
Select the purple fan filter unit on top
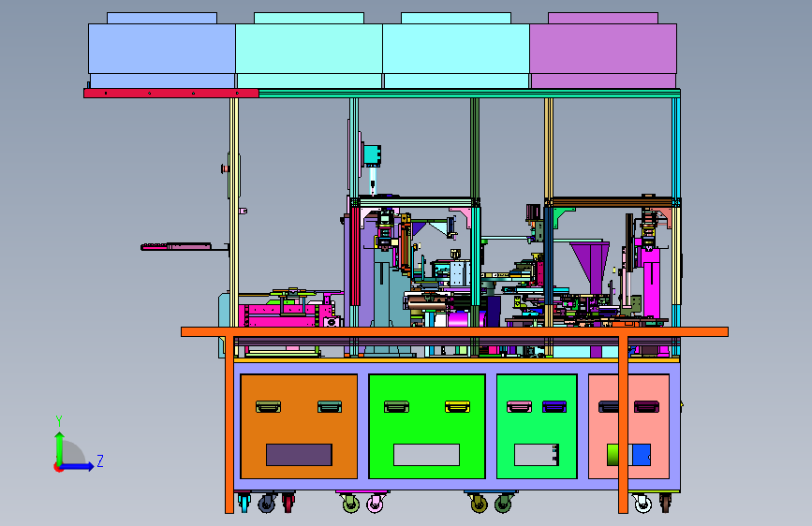pos(603,50)
